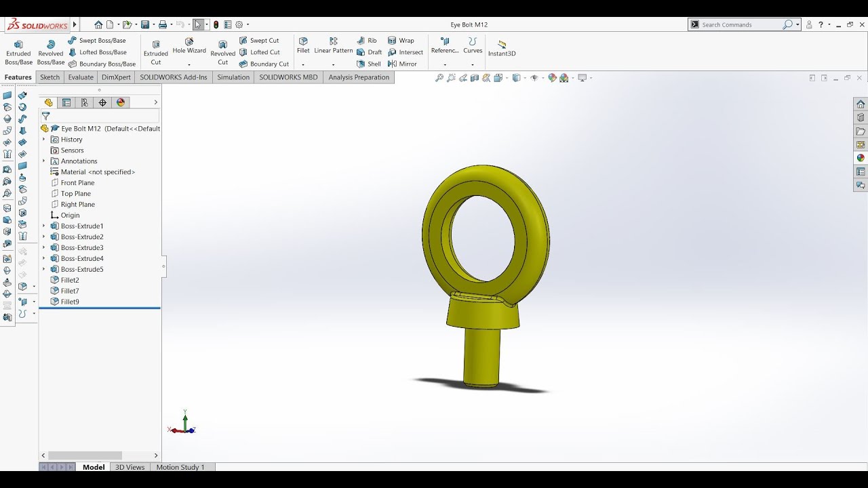868x488 pixels.
Task: Click the Draft feature
Action: pos(369,52)
